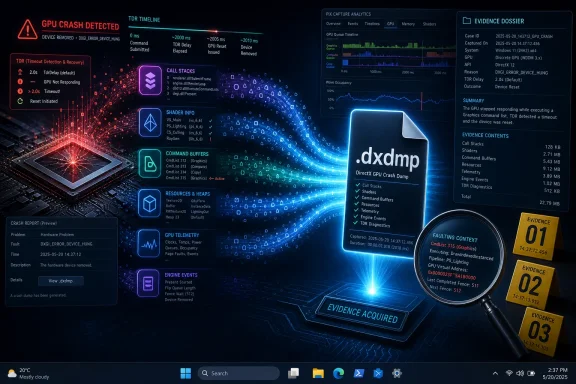Click the volume speaker tray icon

tap(520, 373)
